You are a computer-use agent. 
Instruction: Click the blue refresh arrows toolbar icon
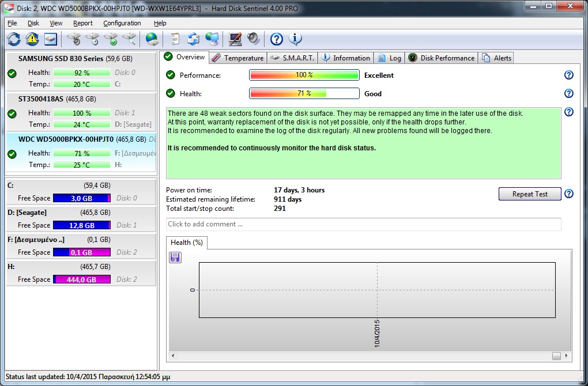point(14,39)
